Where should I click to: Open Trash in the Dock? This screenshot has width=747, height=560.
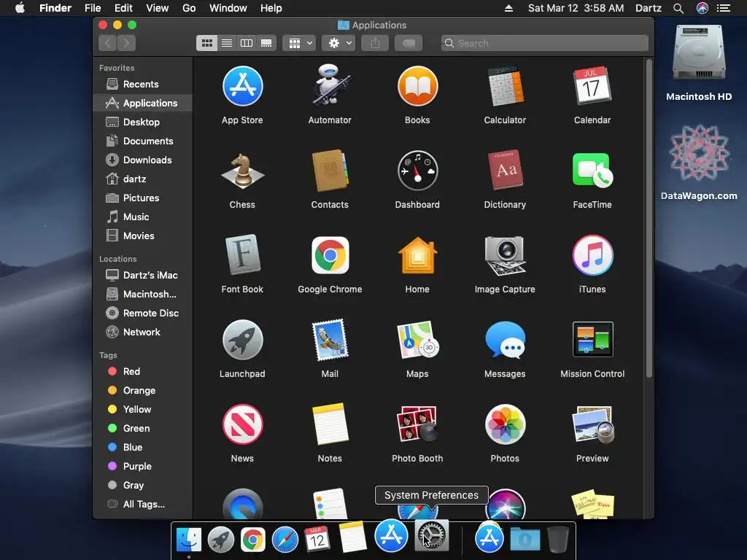coord(558,539)
